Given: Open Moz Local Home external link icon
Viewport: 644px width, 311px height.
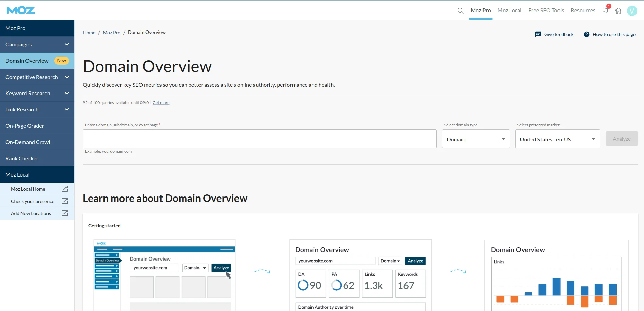Looking at the screenshot, I should click(65, 189).
